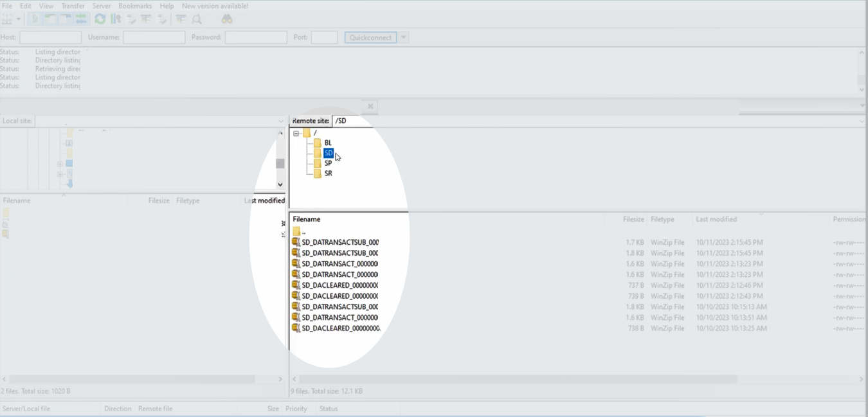Click the Host input field
Viewport: 868px width, 417px height.
click(50, 37)
